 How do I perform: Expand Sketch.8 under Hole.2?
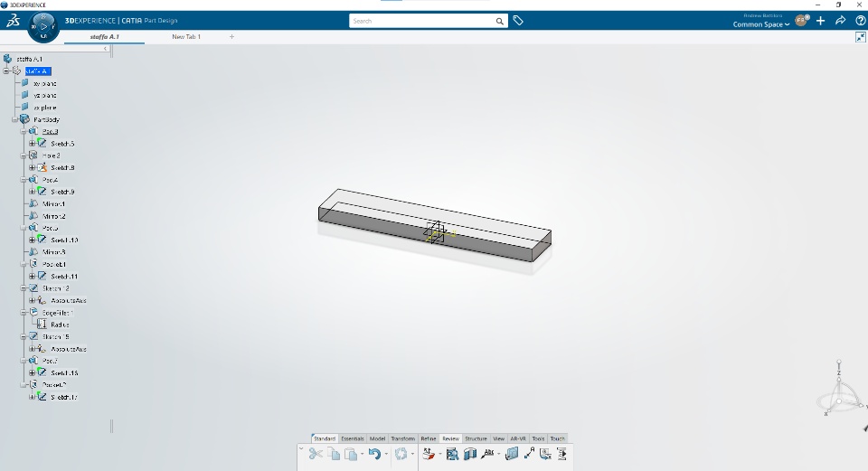pyautogui.click(x=33, y=168)
